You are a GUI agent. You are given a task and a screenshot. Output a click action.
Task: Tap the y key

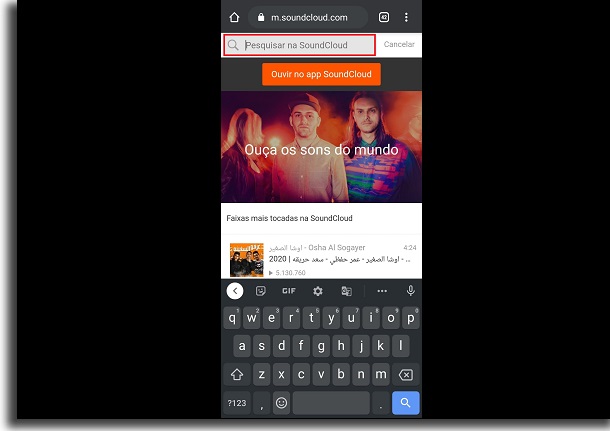point(331,318)
